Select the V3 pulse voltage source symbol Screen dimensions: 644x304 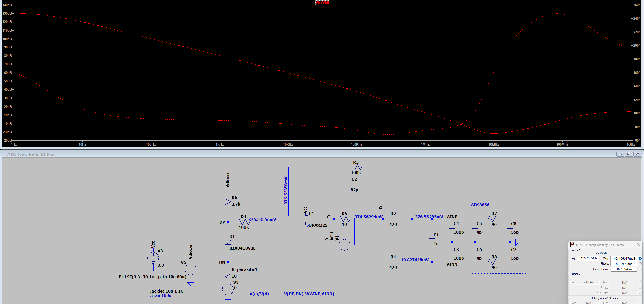(153, 258)
